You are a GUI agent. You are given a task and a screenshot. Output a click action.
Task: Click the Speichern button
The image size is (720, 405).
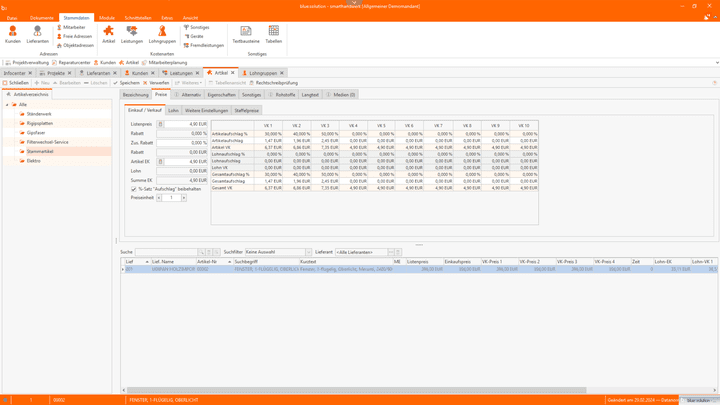127,83
